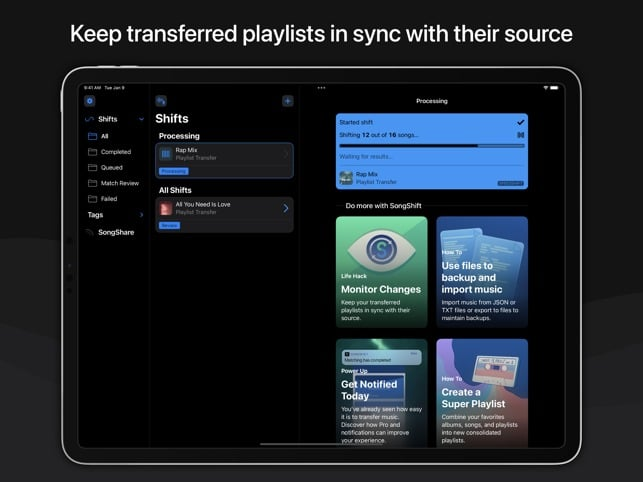Pause shifting with the pause icon
The width and height of the screenshot is (643, 482).
pos(520,135)
